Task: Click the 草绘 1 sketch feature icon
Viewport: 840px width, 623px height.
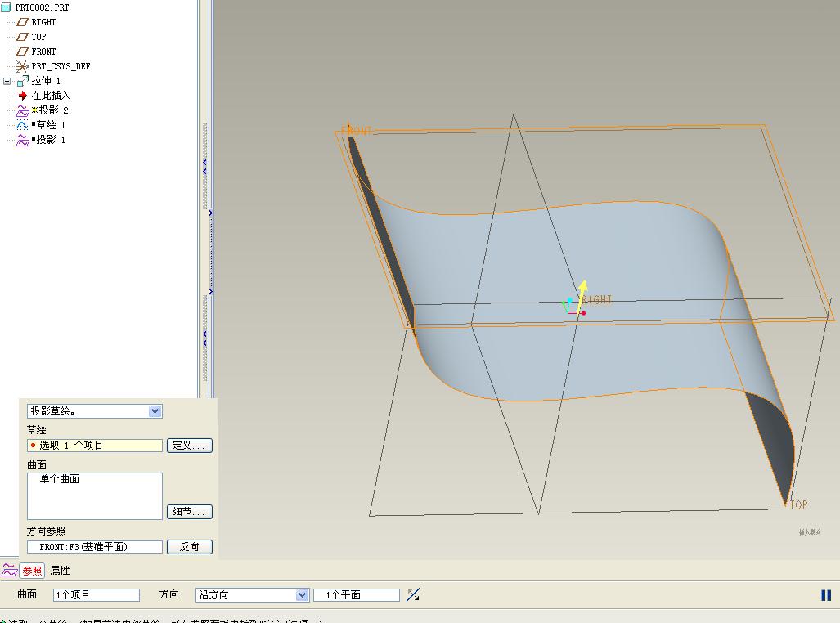Action: tap(23, 125)
